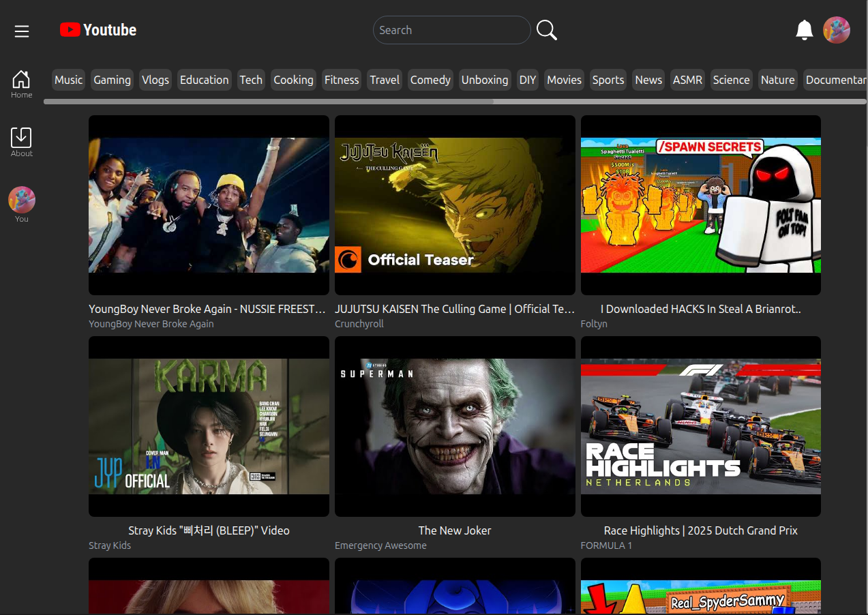Image resolution: width=868 pixels, height=615 pixels.
Task: Open the Joker face thumbnail
Action: (455, 426)
